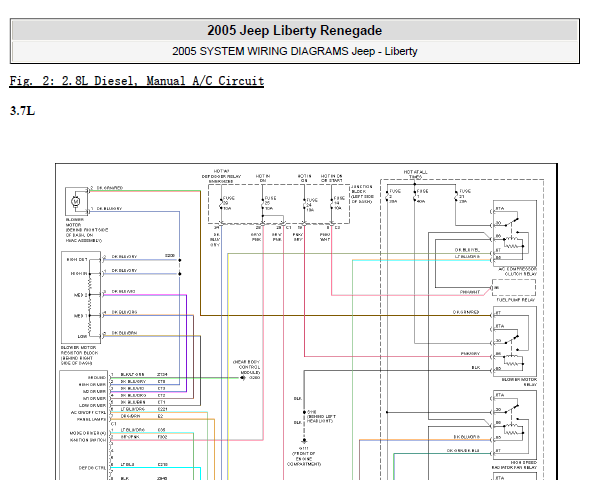Select the "IGNITION SWITCH" pin label
This screenshot has width=605, height=480.
[x=88, y=440]
